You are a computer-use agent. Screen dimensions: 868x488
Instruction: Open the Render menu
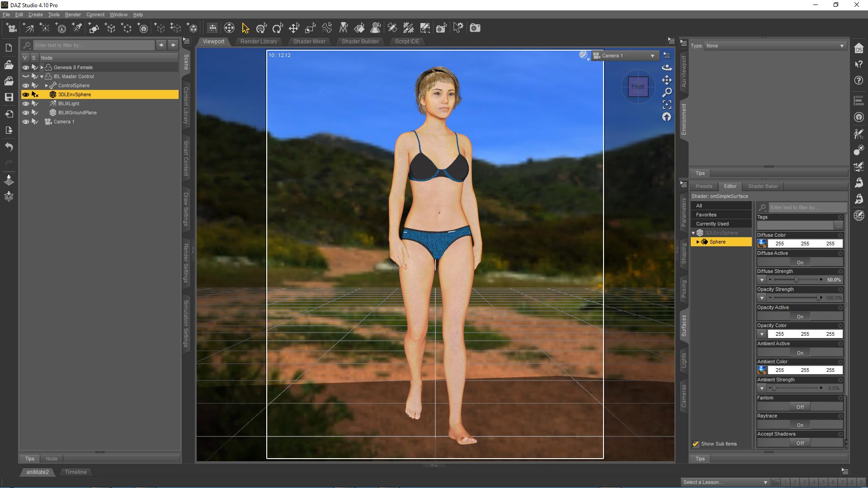click(73, 14)
